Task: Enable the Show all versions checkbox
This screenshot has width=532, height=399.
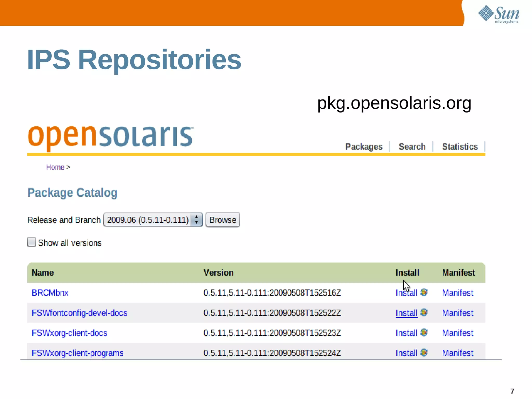Action: pyautogui.click(x=32, y=242)
